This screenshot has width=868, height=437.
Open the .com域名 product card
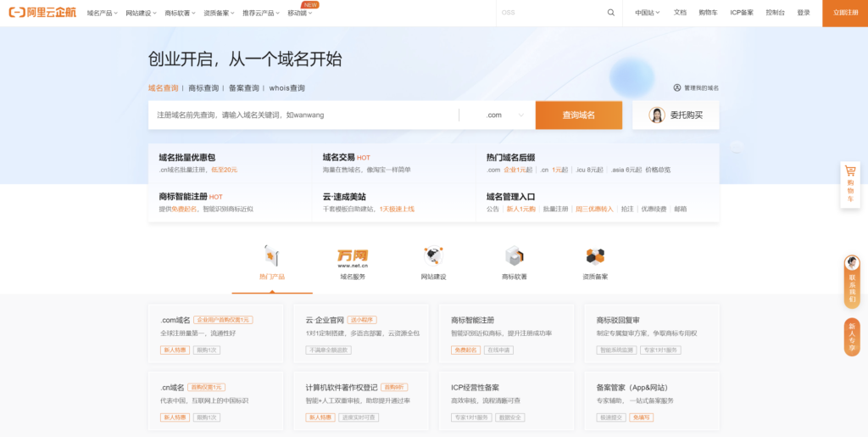pos(216,333)
